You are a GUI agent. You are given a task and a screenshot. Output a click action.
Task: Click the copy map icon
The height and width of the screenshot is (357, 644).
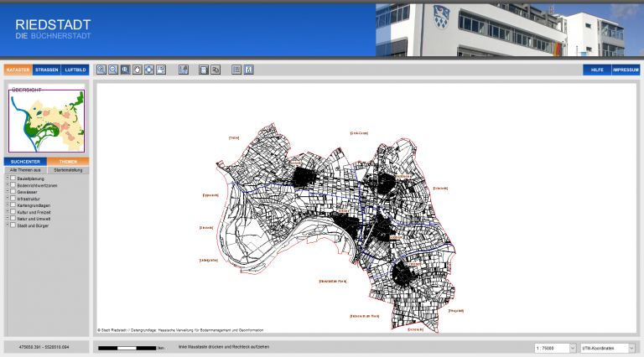click(x=216, y=70)
